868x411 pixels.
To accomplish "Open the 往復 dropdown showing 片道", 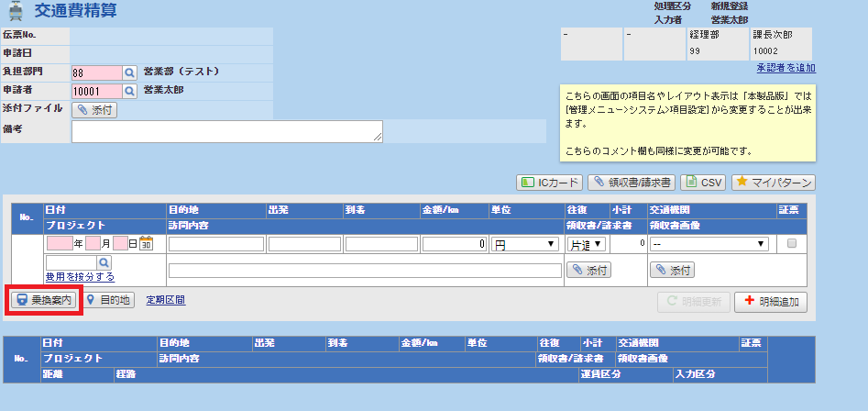I will (x=587, y=244).
